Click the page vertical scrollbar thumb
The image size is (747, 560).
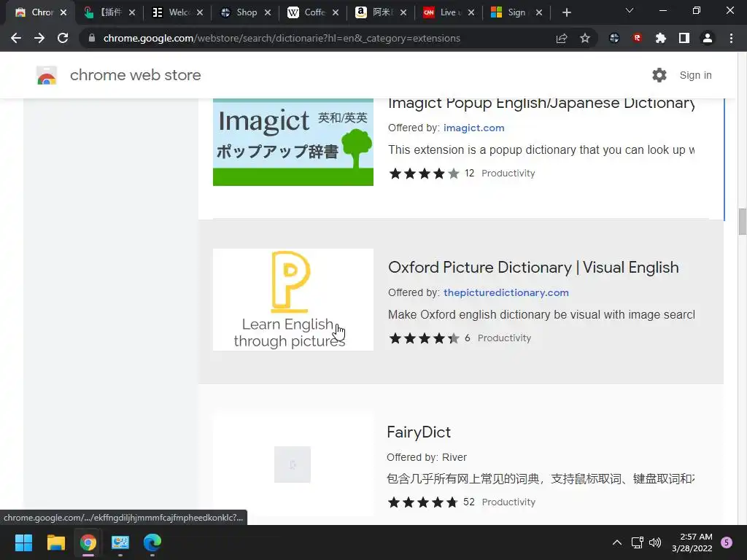742,222
